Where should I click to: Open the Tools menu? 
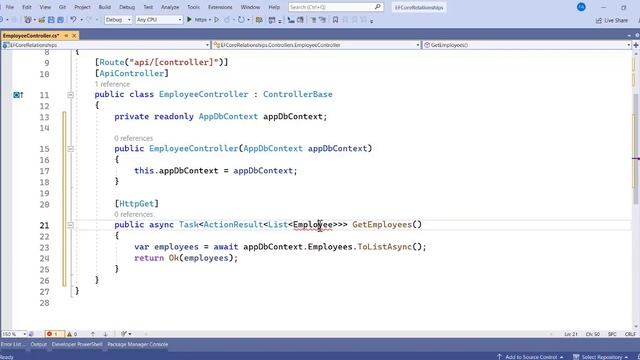coord(193,7)
